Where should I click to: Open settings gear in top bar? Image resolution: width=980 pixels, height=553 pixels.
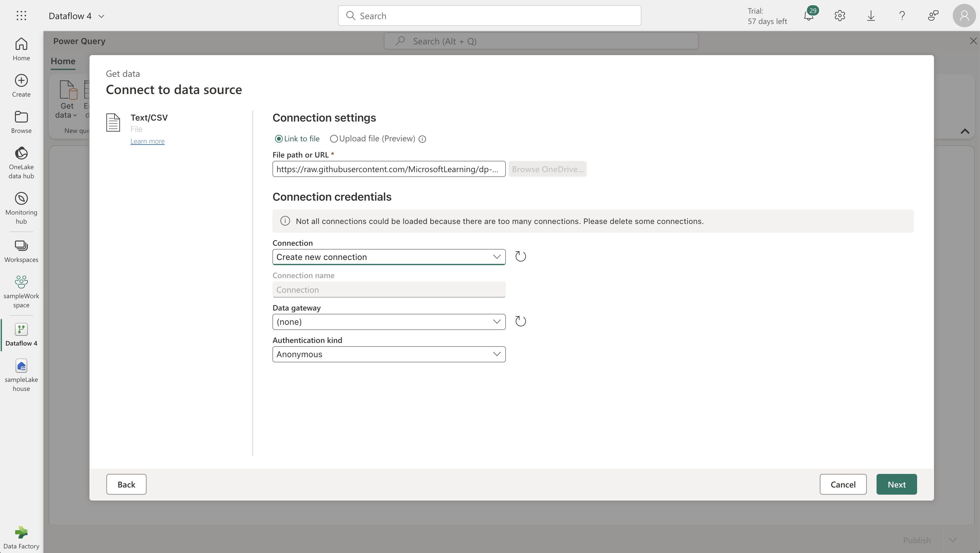(840, 16)
